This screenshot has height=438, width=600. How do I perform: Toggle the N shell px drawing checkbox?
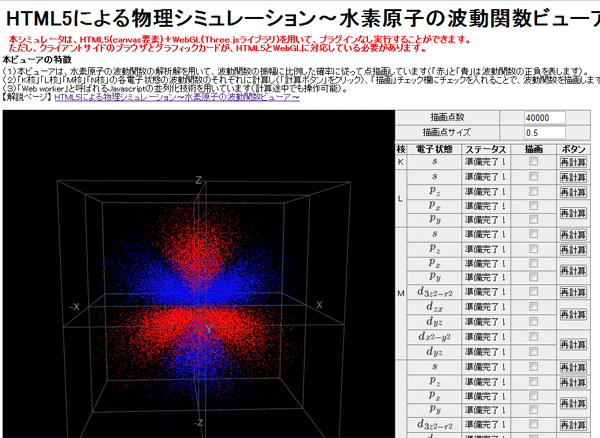533,396
